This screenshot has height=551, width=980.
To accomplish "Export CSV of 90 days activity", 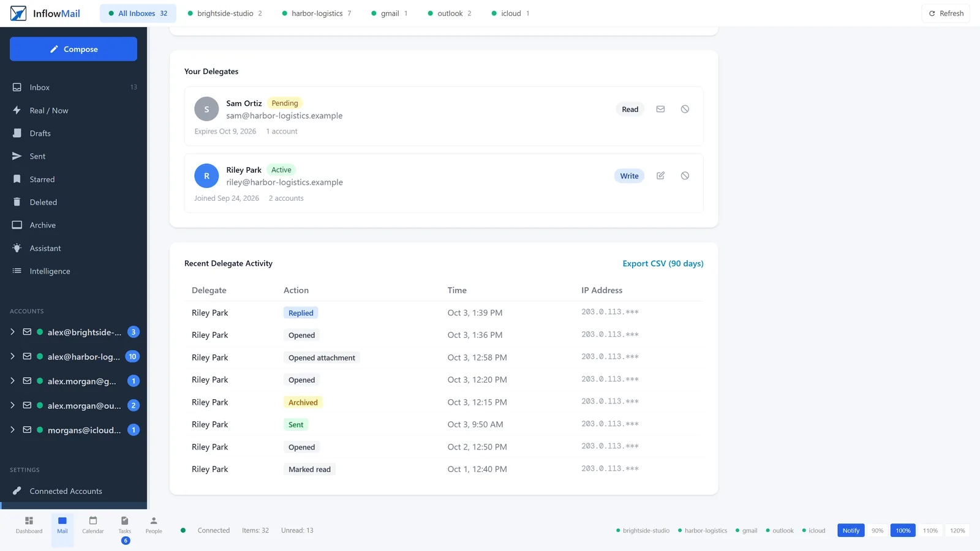I will pyautogui.click(x=663, y=263).
